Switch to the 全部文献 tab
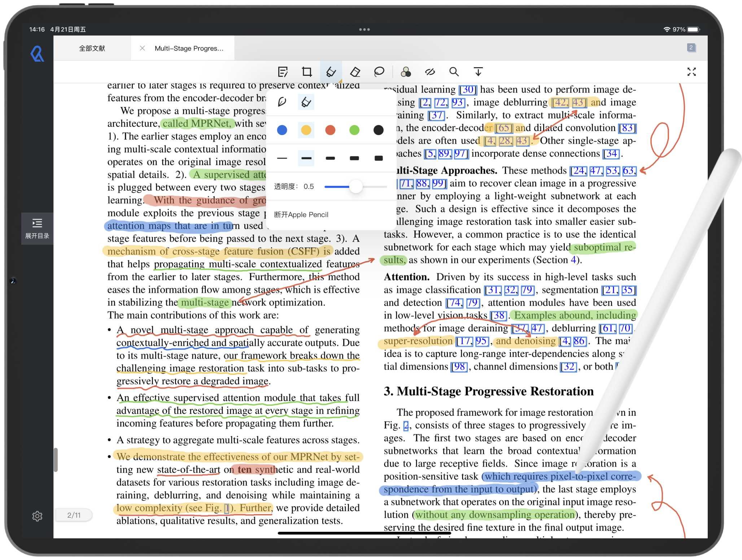 tap(92, 48)
